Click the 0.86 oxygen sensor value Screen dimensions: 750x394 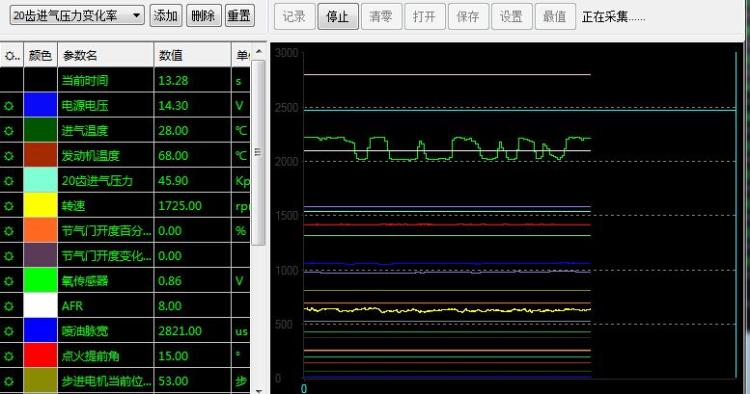[192, 281]
